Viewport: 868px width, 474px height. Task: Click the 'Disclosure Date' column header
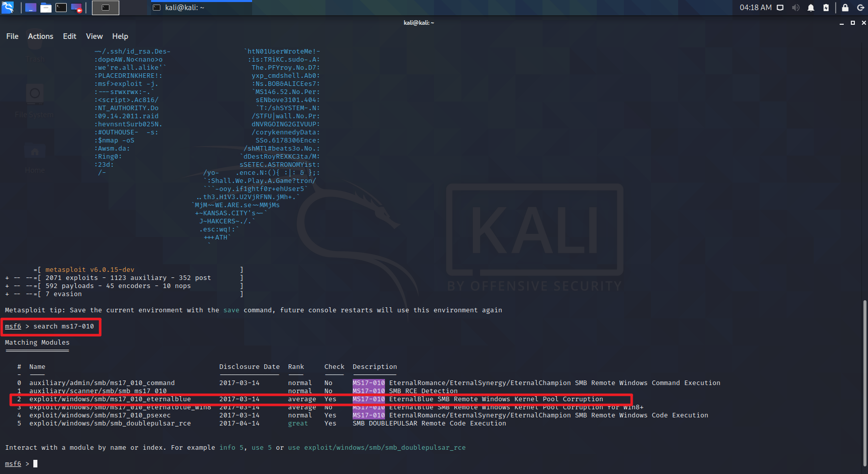tap(250, 367)
